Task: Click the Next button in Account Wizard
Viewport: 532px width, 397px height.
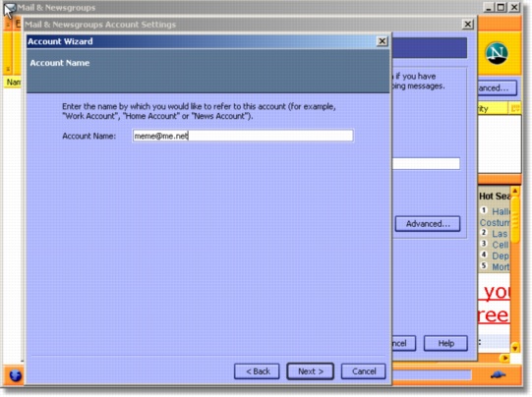Action: click(x=310, y=371)
